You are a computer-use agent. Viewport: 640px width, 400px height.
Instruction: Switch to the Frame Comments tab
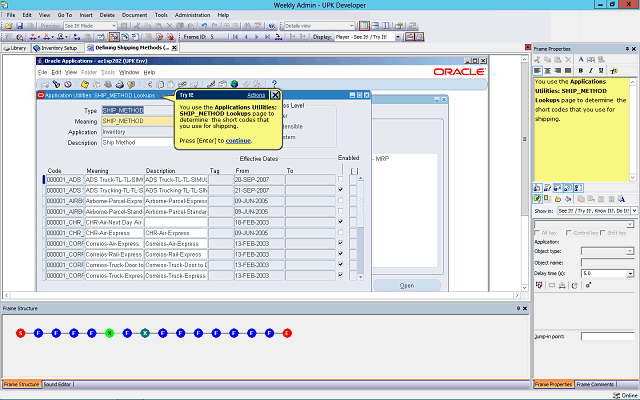(595, 384)
